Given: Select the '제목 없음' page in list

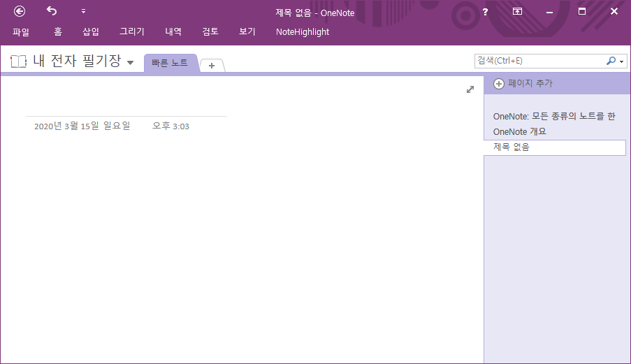Looking at the screenshot, I should pos(555,147).
